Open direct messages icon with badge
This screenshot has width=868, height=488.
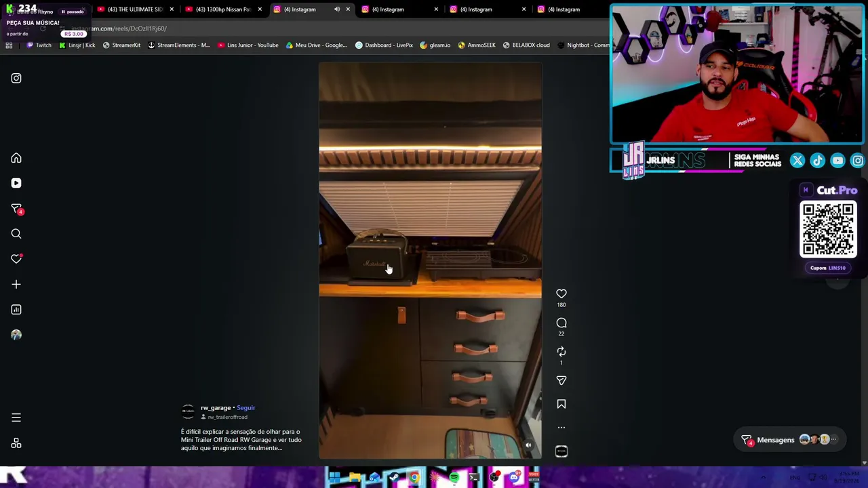click(x=16, y=209)
